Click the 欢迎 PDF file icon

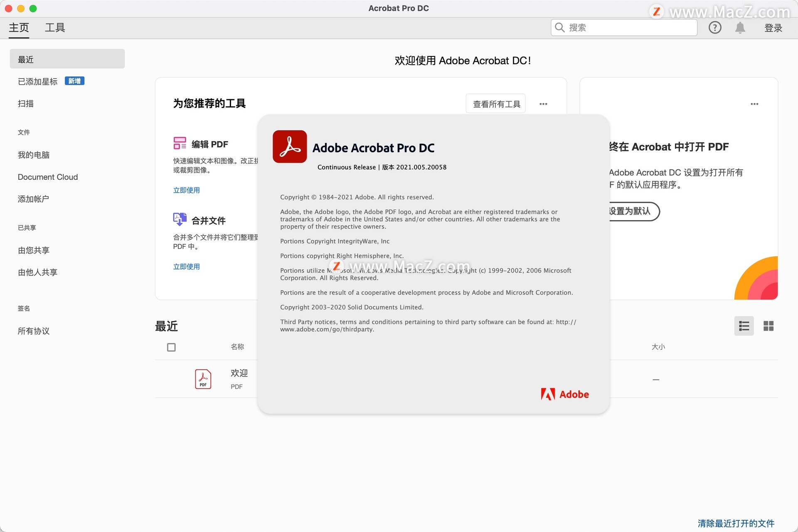click(203, 379)
